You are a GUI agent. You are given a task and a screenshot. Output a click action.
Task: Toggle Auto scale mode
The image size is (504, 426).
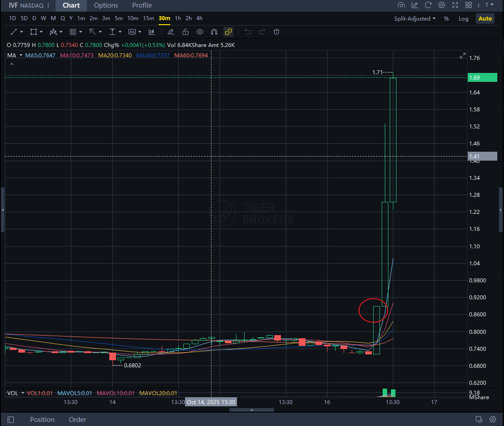(x=485, y=19)
